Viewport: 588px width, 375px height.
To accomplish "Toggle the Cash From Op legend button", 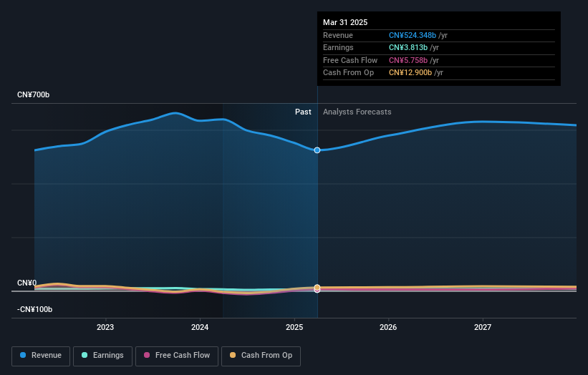I will tap(261, 356).
